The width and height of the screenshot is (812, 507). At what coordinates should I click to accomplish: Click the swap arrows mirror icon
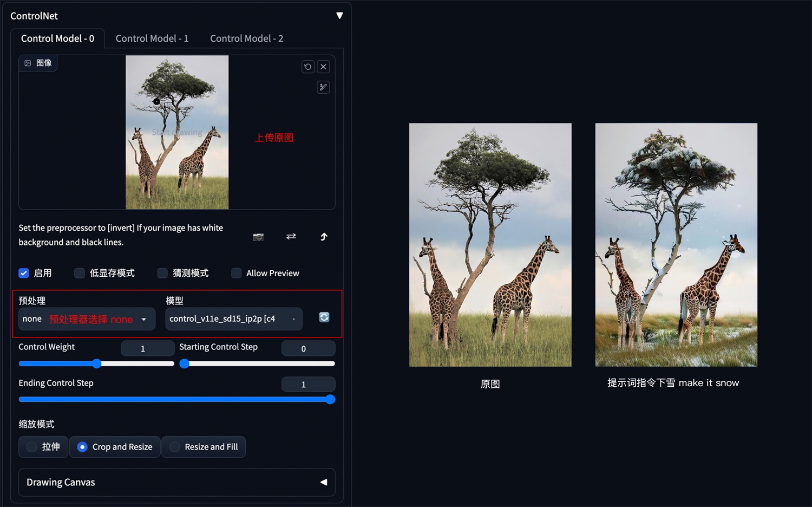pos(291,237)
